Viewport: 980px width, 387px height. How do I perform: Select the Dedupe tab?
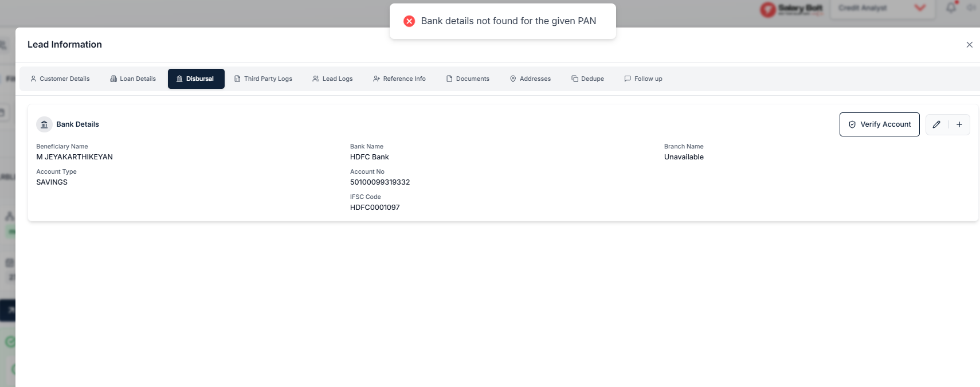pos(588,79)
